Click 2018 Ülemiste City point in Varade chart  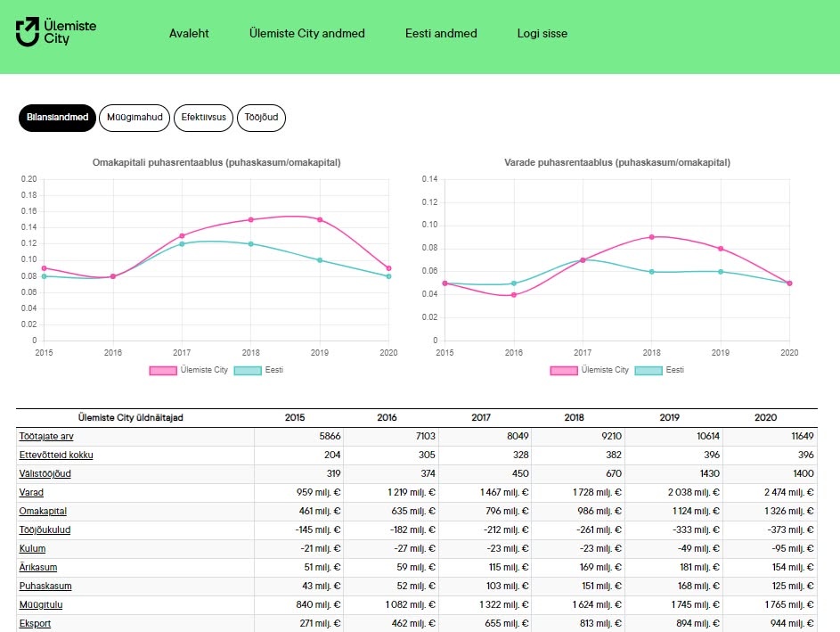tap(652, 237)
